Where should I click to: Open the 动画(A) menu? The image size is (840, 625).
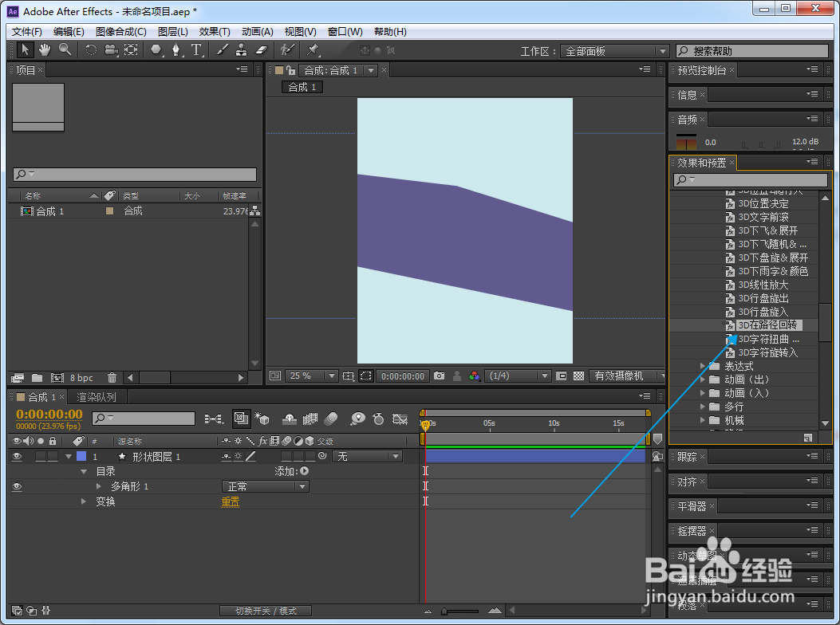coord(257,32)
